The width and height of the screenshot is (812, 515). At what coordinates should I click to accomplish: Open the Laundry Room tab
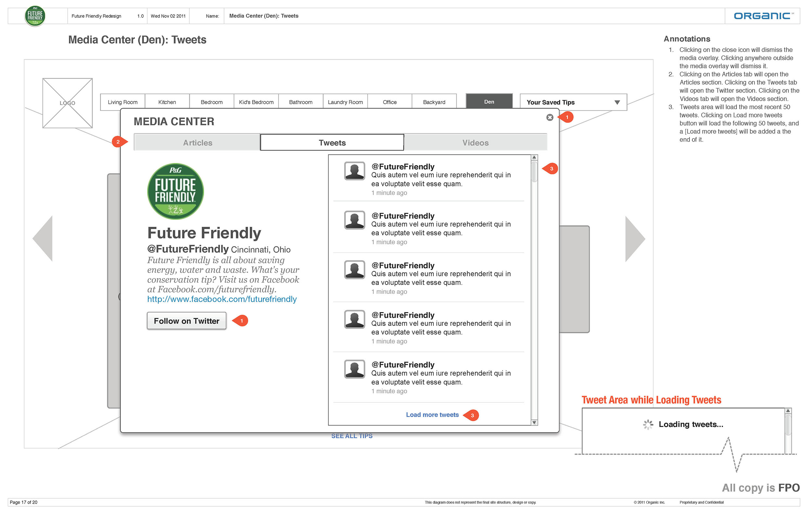[x=345, y=102]
